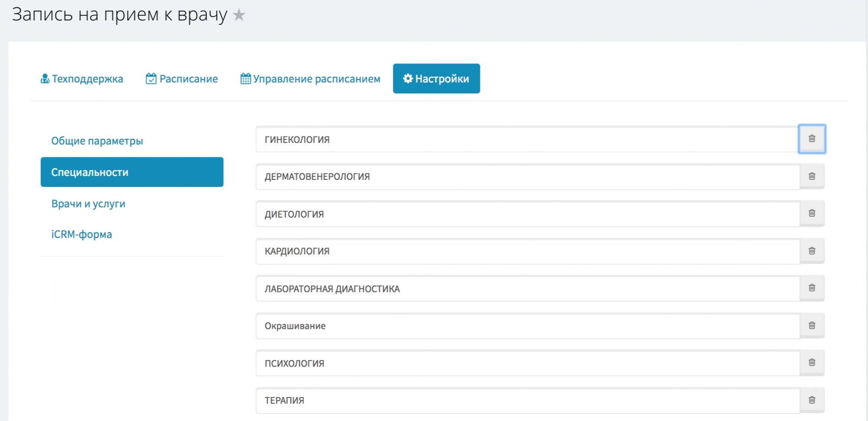Remove Окрашивание with its trash icon
This screenshot has height=421, width=868.
812,326
